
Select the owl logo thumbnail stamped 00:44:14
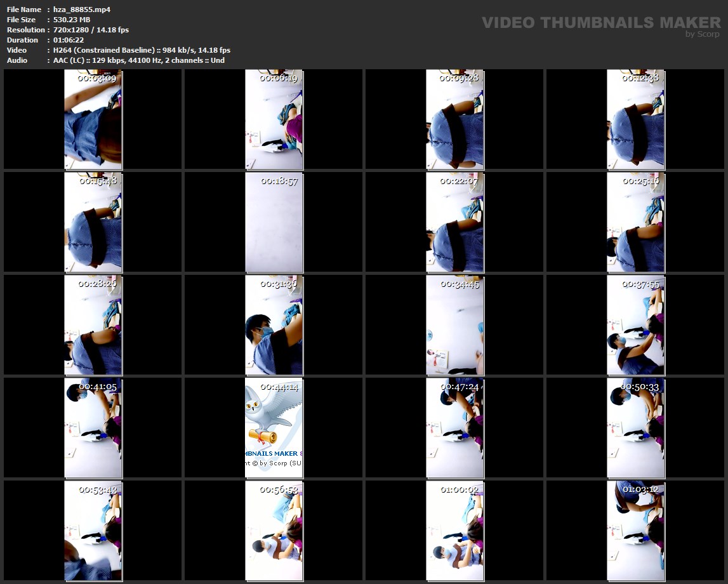tap(274, 428)
